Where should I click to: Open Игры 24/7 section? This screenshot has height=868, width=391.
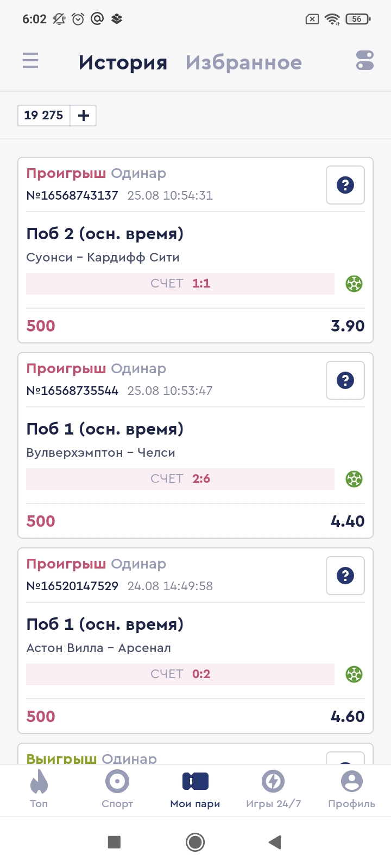click(x=273, y=789)
